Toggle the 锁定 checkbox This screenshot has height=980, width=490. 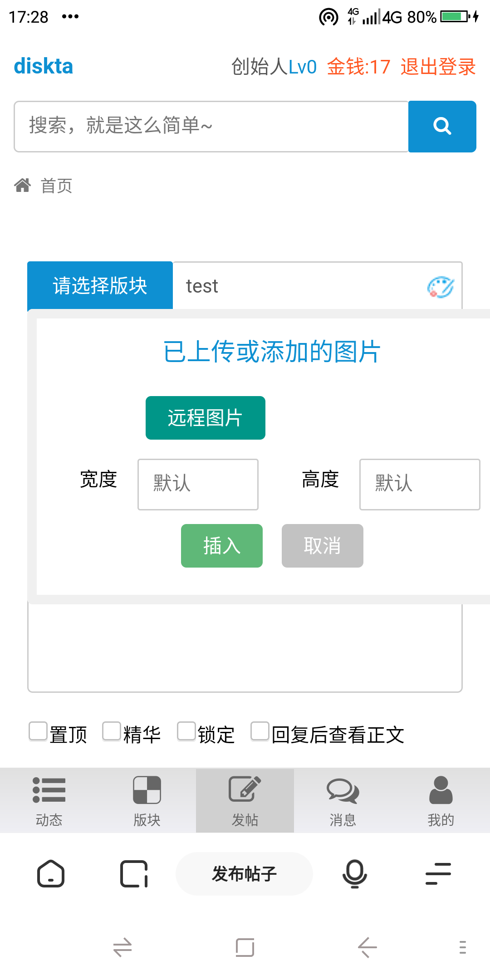point(186,731)
